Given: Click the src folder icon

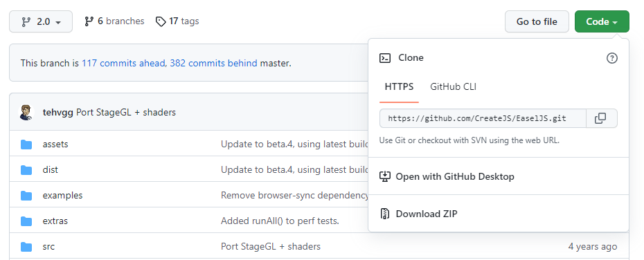Looking at the screenshot, I should point(26,246).
